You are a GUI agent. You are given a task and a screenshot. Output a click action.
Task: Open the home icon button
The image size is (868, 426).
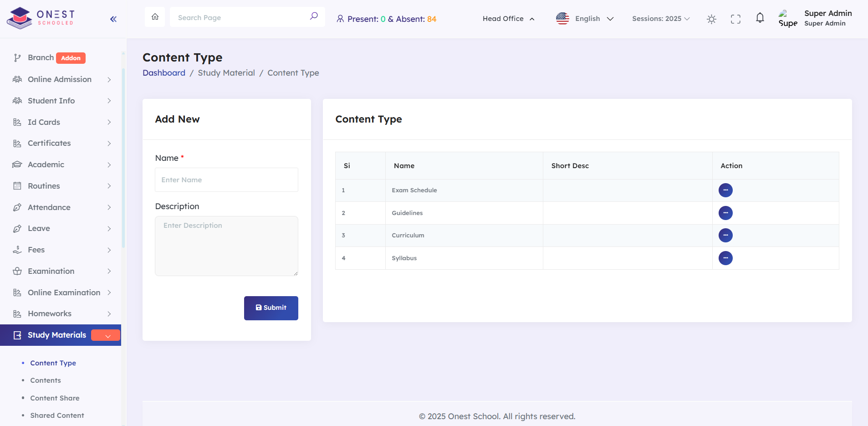point(155,17)
